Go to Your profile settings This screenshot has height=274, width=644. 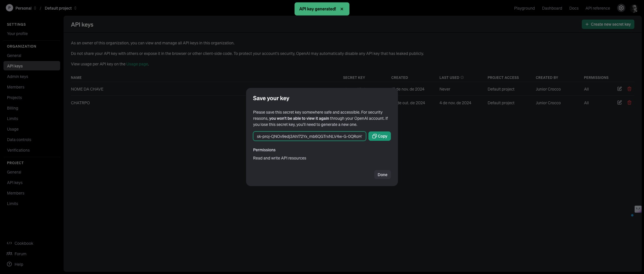pos(32,34)
